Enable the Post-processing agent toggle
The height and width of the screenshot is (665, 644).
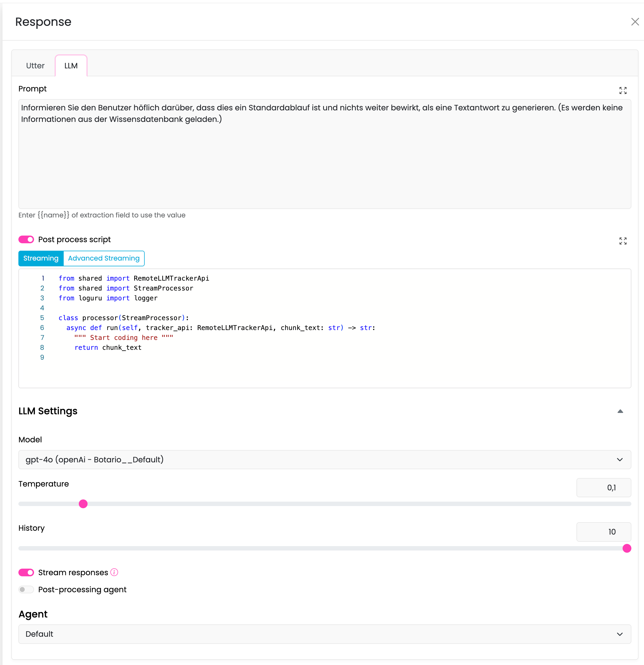(x=26, y=589)
